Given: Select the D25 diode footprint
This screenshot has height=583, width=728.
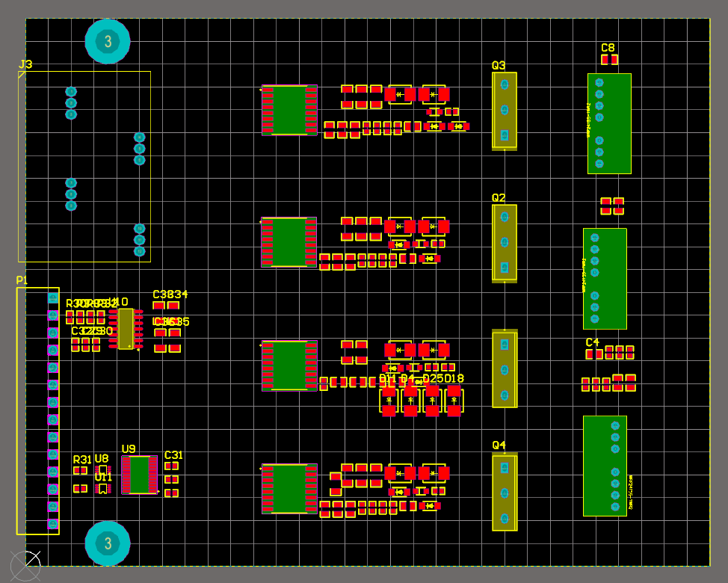Looking at the screenshot, I should (x=432, y=401).
